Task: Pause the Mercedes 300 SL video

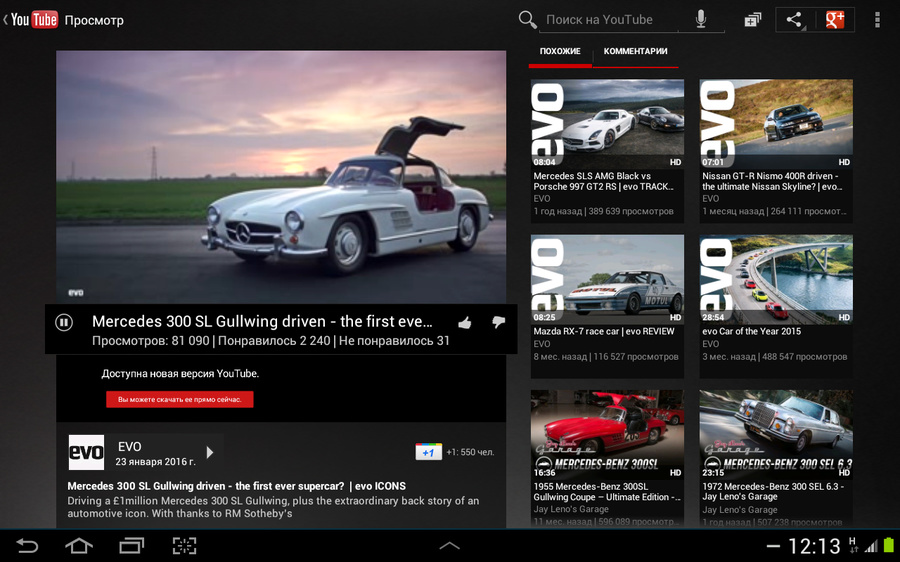Action: pos(64,323)
